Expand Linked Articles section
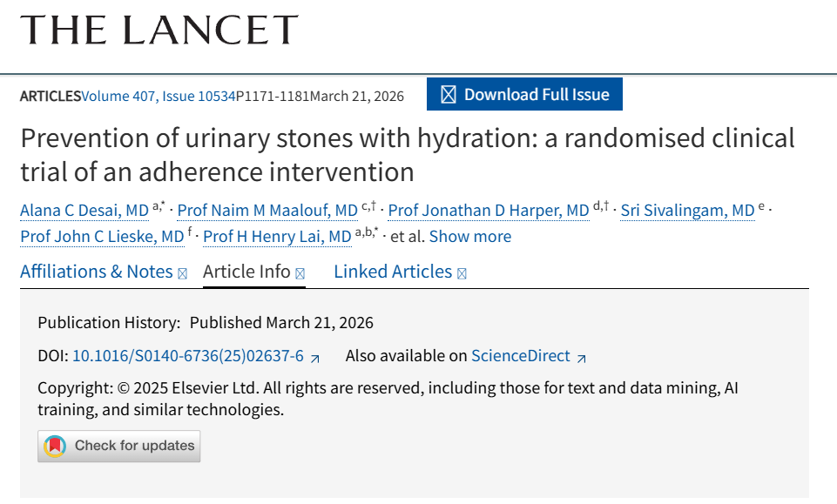The image size is (837, 504). (400, 272)
